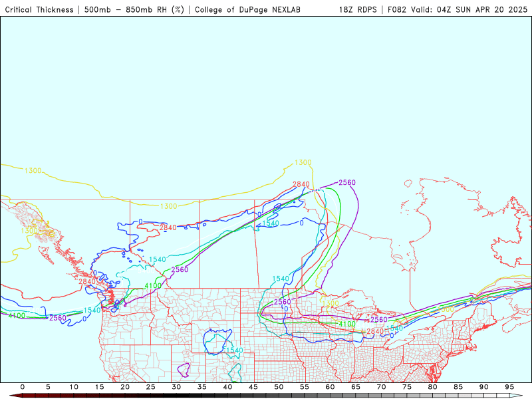Click the "45" color scale label
The height and width of the screenshot is (399, 532).
[253, 387]
